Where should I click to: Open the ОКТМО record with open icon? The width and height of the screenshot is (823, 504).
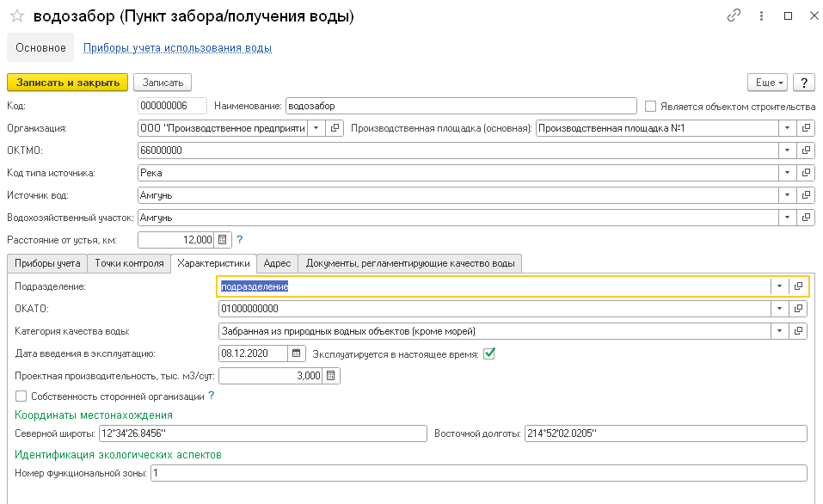pyautogui.click(x=806, y=151)
